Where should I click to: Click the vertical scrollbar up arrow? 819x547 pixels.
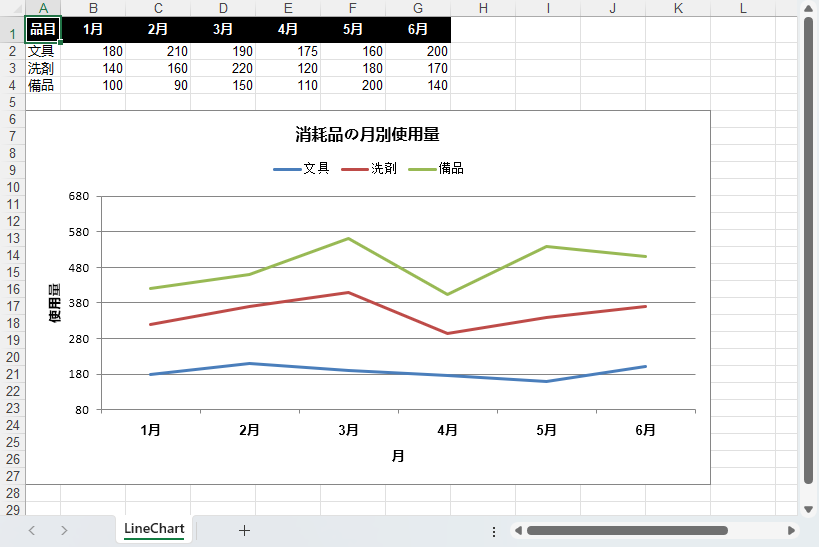(x=808, y=9)
